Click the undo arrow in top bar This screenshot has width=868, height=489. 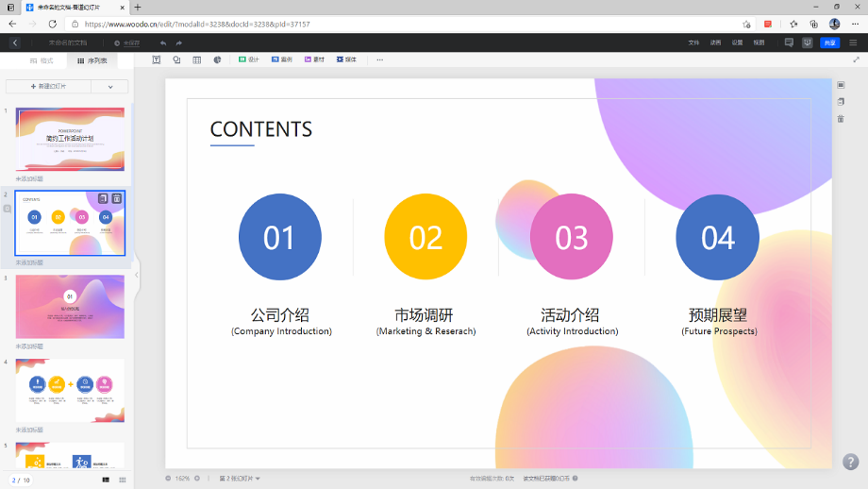point(163,42)
